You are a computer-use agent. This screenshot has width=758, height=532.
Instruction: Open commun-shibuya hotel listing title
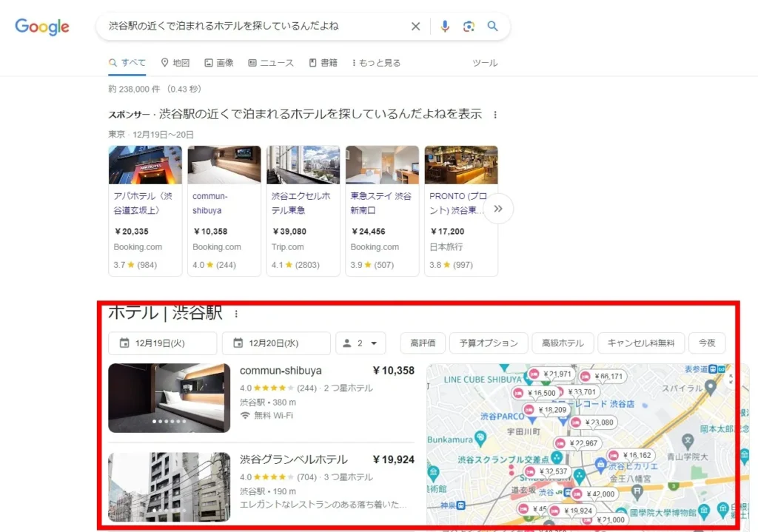[x=281, y=371]
